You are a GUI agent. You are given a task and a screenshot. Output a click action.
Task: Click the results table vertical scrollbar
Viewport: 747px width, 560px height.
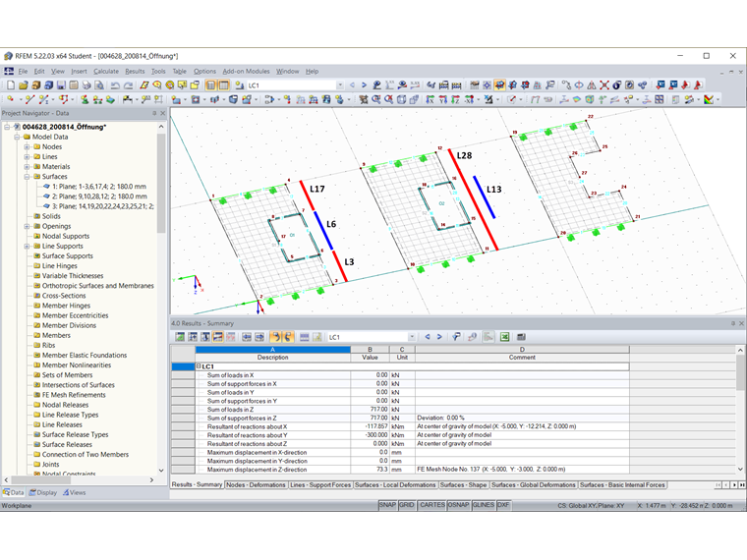740,371
